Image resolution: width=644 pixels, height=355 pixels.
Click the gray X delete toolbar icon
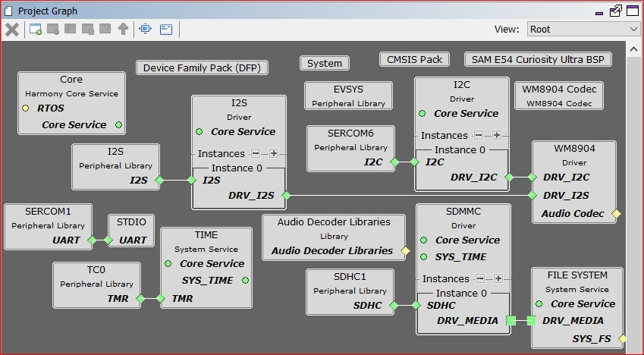click(12, 29)
